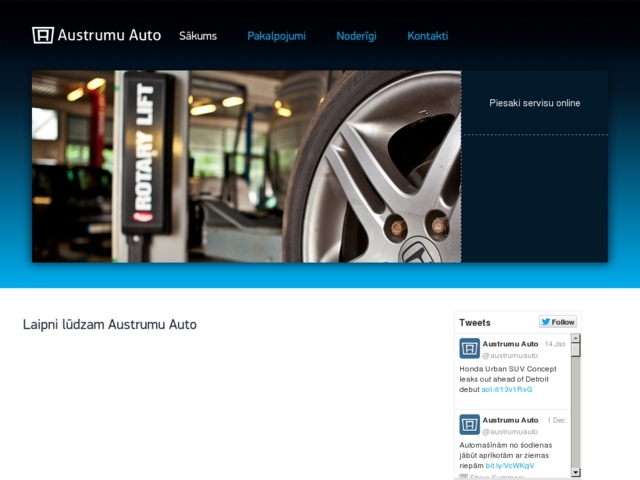The image size is (640, 480).
Task: Open the Noderīgi menu item
Action: coord(356,36)
